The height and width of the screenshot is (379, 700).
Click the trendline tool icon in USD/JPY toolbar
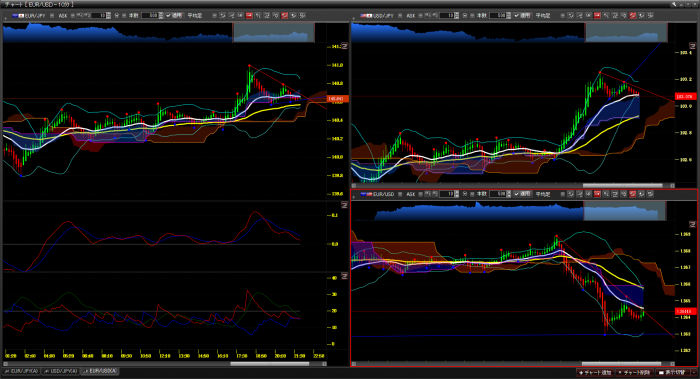point(580,15)
